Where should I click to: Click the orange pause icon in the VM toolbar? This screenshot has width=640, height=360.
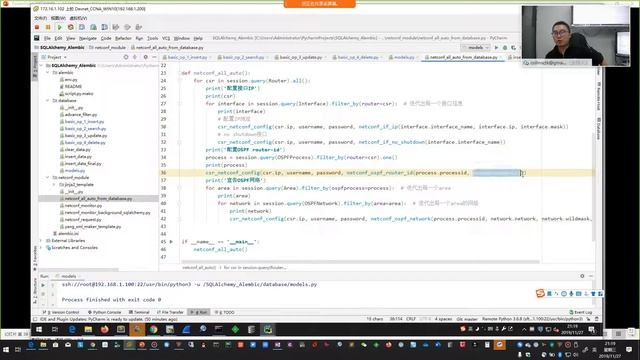click(x=48, y=27)
